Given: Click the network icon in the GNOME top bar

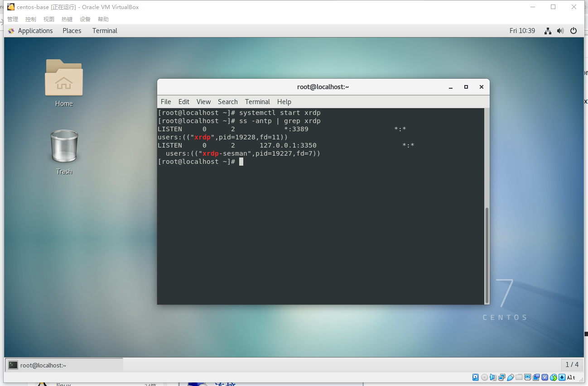Looking at the screenshot, I should coord(548,30).
